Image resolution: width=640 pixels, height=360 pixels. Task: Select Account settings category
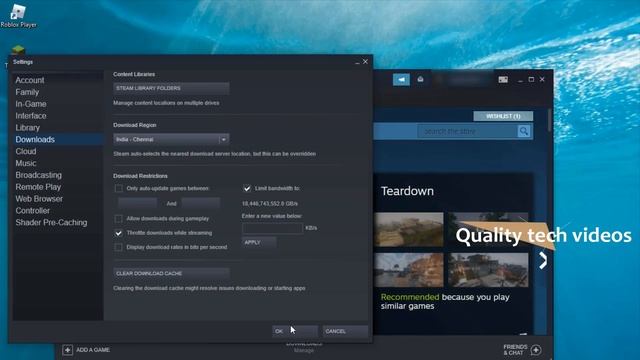(x=30, y=80)
